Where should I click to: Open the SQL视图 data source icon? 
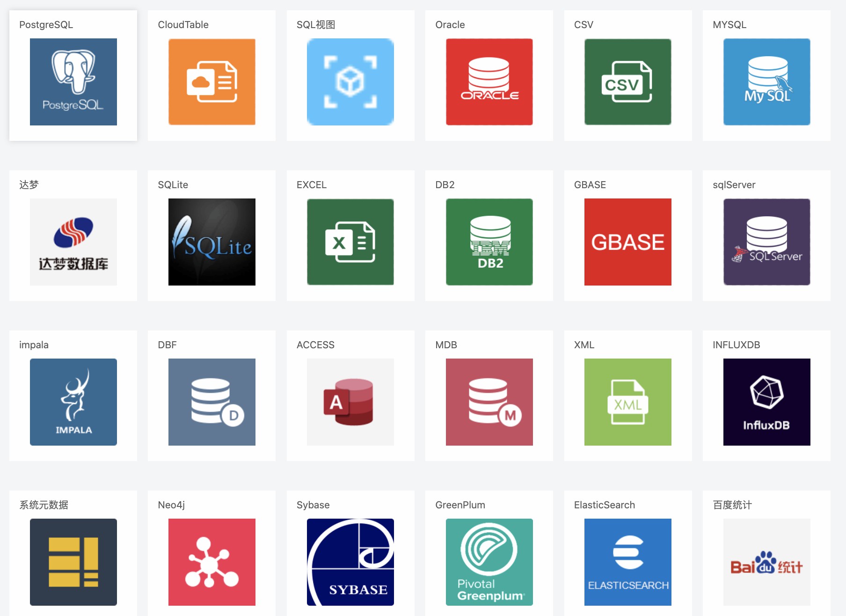click(350, 82)
